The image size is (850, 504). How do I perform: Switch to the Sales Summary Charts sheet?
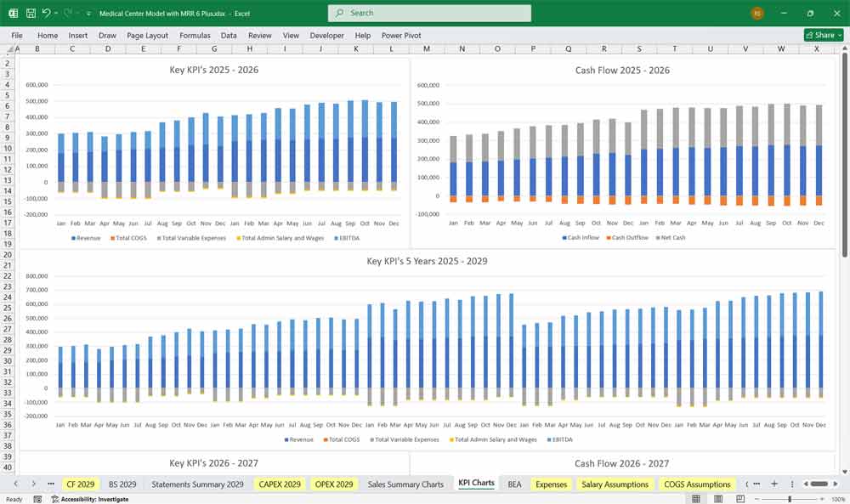coord(406,484)
